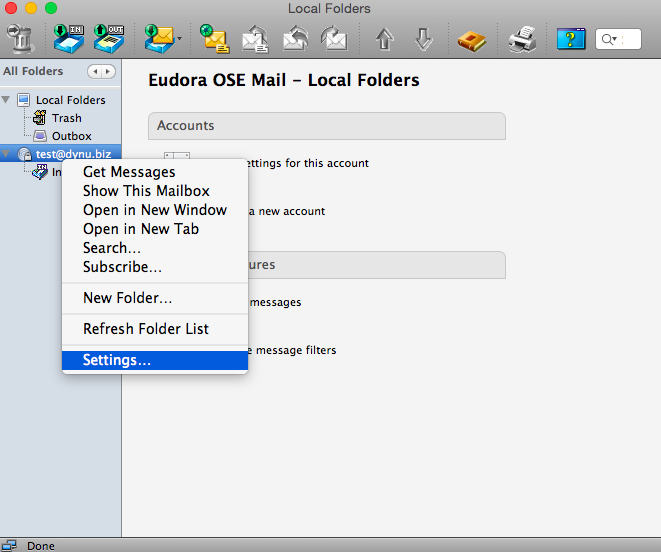This screenshot has height=552, width=661.
Task: Click the Accounts section header
Action: coord(327,126)
